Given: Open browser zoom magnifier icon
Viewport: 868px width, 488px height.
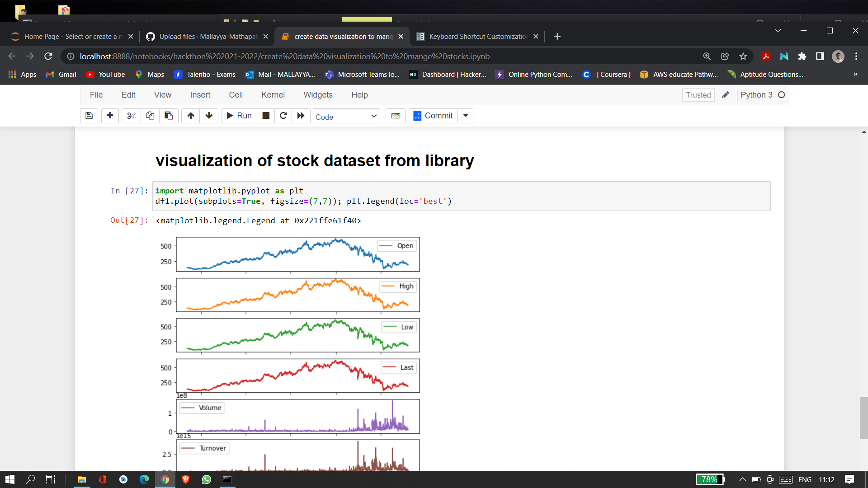Looking at the screenshot, I should coord(707,56).
